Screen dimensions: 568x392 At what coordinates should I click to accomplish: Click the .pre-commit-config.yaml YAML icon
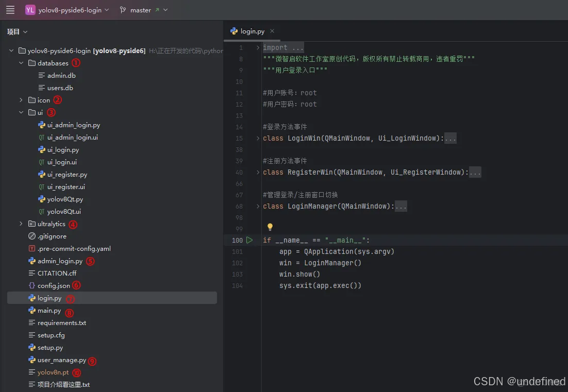pos(32,248)
